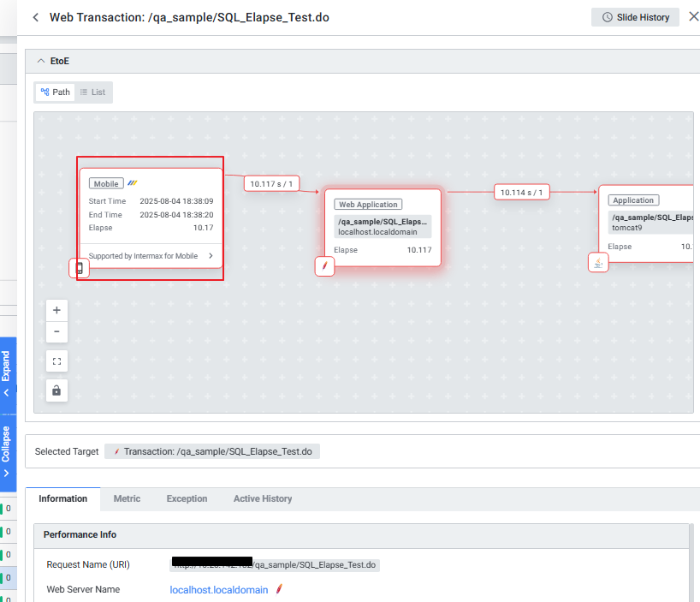Screen dimensions: 700x602
Task: Switch to Path view
Action: [56, 92]
